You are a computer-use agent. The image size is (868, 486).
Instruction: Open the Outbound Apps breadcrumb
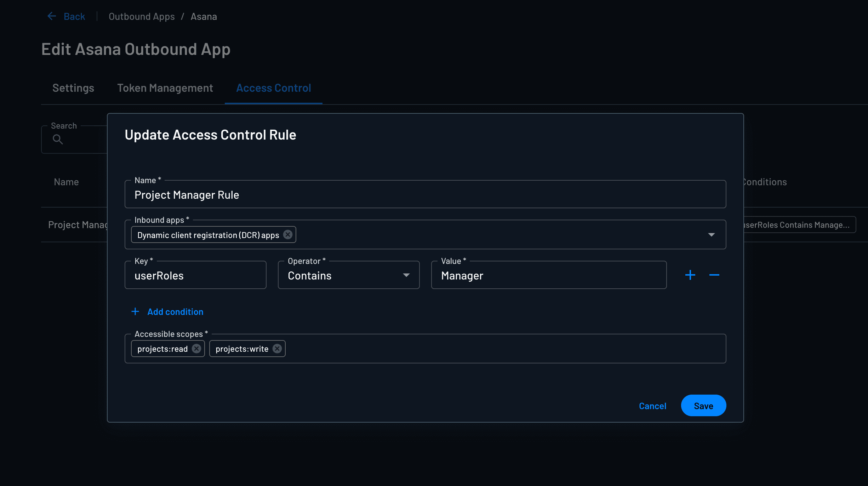click(x=142, y=17)
